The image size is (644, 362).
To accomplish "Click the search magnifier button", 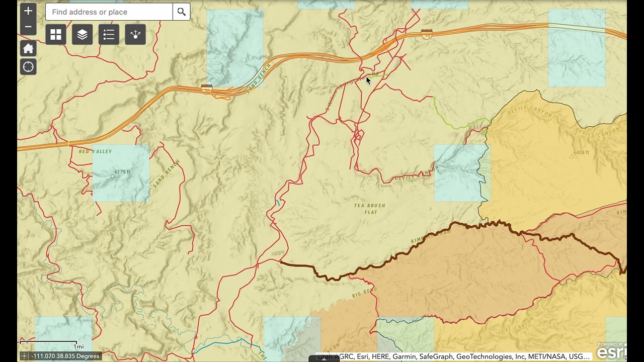I will 182,12.
